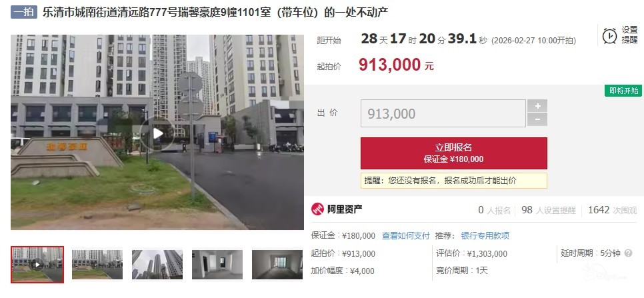Select the interior doorway room thumbnail
Image resolution: width=644 pixels, height=298 pixels.
coord(217,265)
